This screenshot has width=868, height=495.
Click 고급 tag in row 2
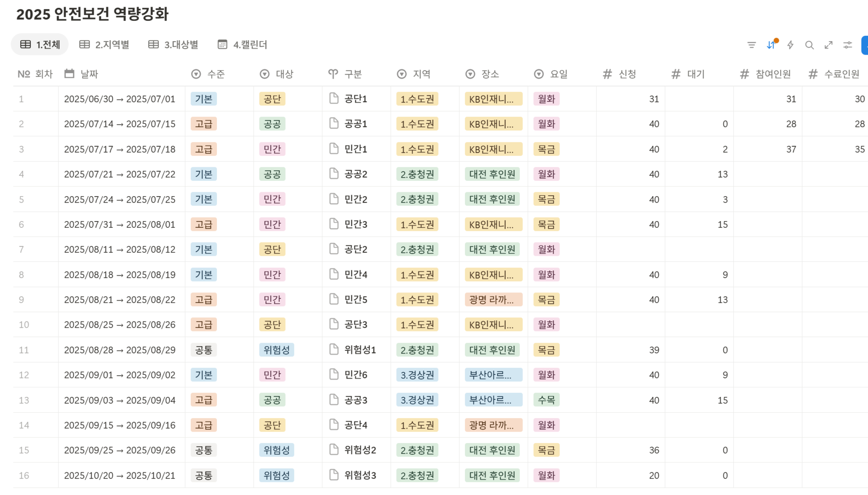tap(203, 124)
